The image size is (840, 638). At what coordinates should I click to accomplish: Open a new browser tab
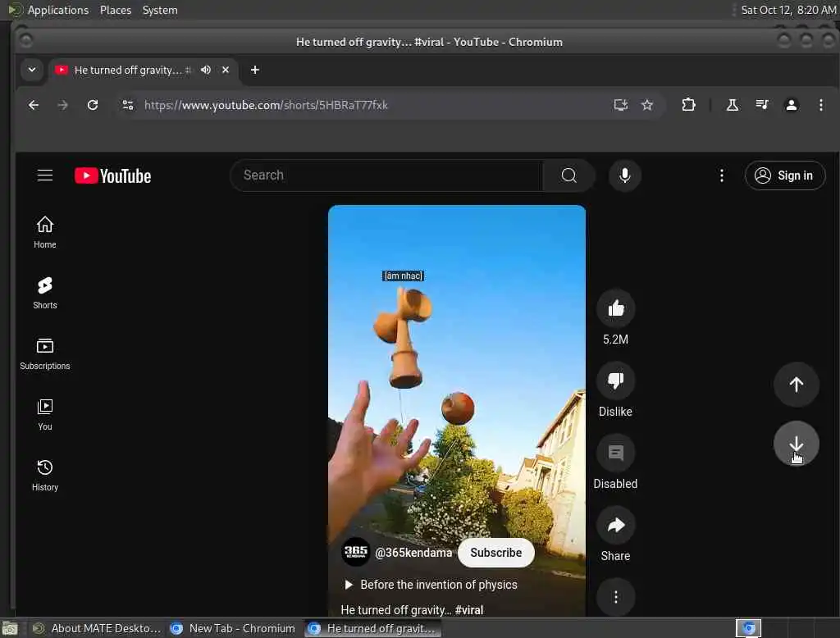(x=255, y=71)
